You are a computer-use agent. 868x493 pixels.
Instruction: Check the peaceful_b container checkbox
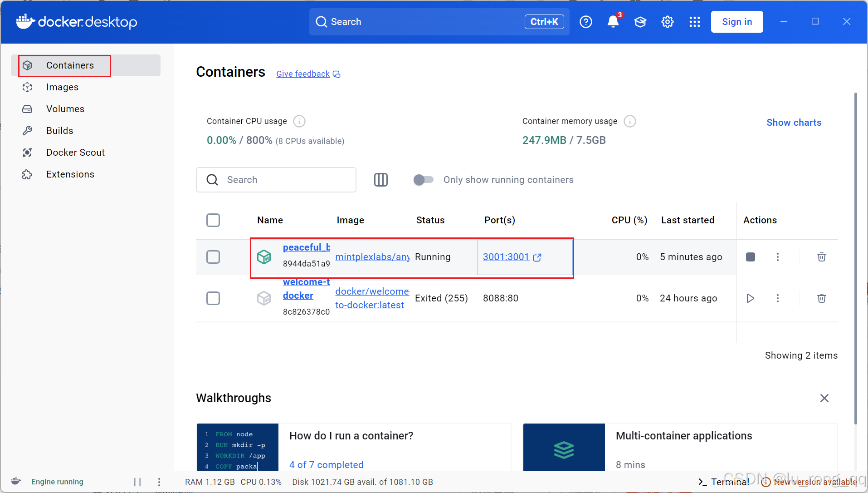(213, 257)
